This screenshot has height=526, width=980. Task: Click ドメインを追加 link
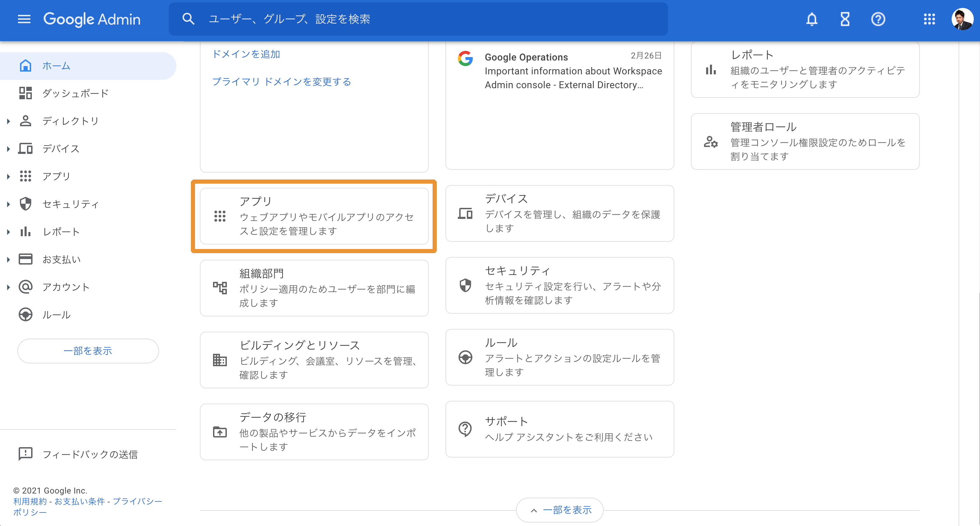246,54
